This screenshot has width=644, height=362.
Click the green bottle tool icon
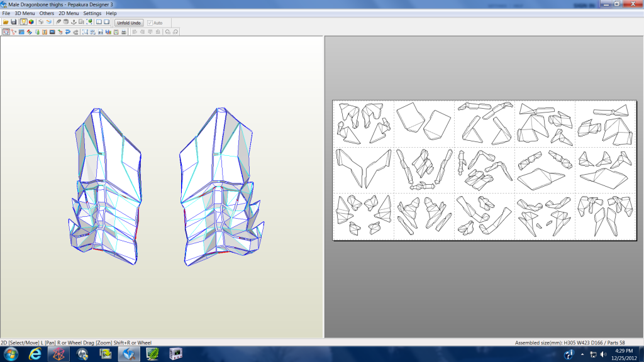(x=37, y=31)
